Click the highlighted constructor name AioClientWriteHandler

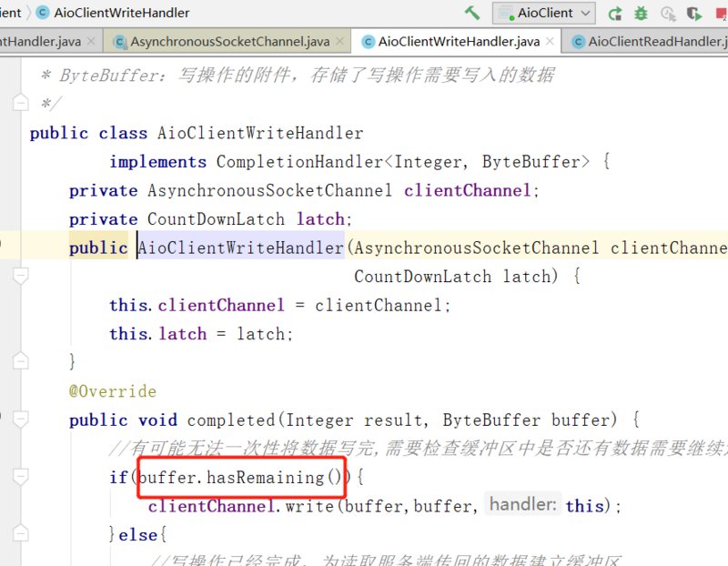241,248
